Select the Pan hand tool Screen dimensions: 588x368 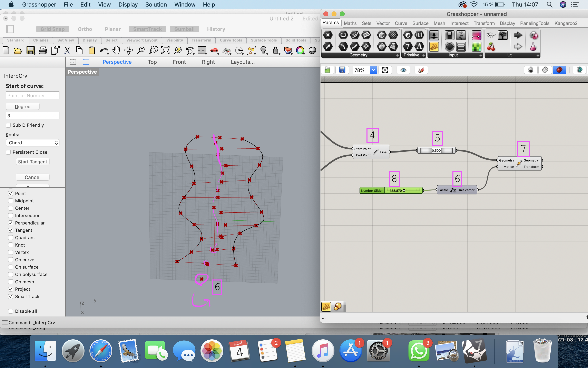click(x=116, y=50)
